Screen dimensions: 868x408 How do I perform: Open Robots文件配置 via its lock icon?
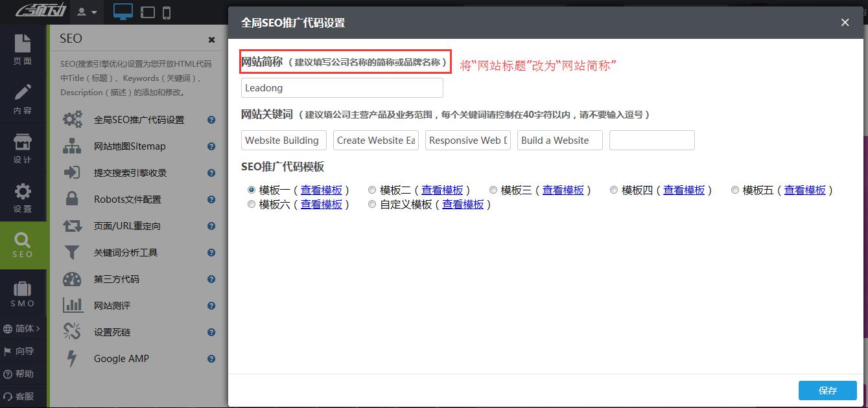[71, 199]
